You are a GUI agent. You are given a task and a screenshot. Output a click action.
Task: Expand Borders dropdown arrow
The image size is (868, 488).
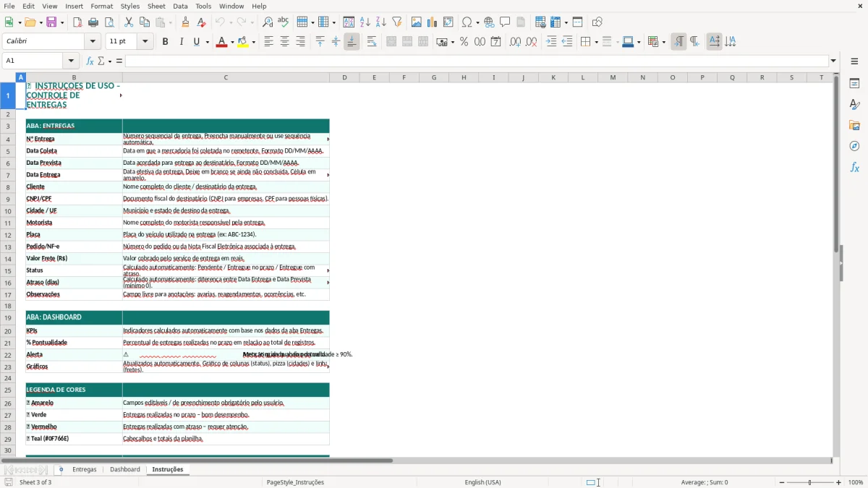pos(596,42)
